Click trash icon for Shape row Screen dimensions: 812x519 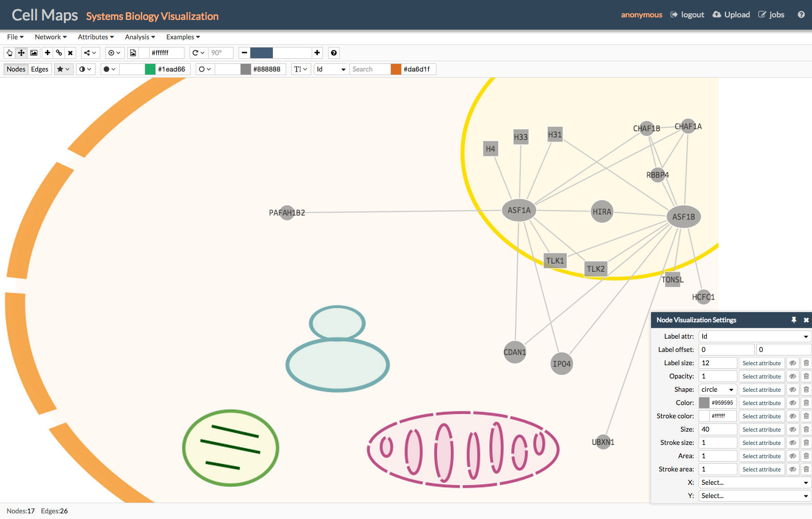pos(806,390)
